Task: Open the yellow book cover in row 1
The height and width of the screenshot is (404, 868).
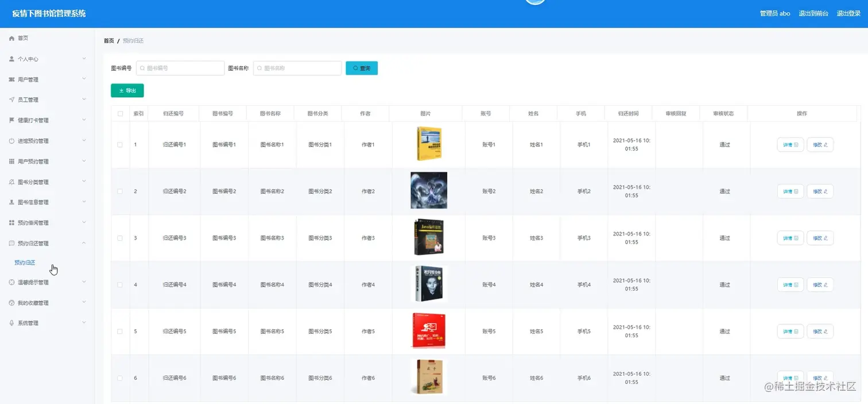Action: 429,144
